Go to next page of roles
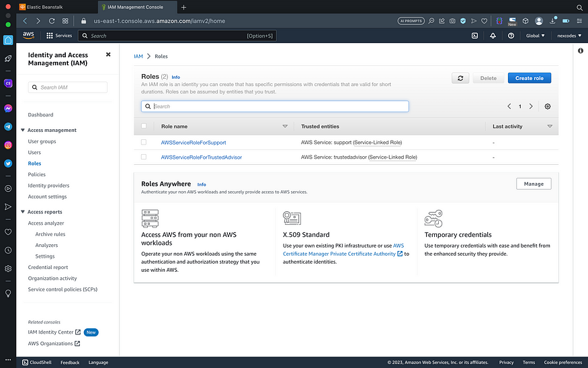The width and height of the screenshot is (588, 368). (531, 106)
